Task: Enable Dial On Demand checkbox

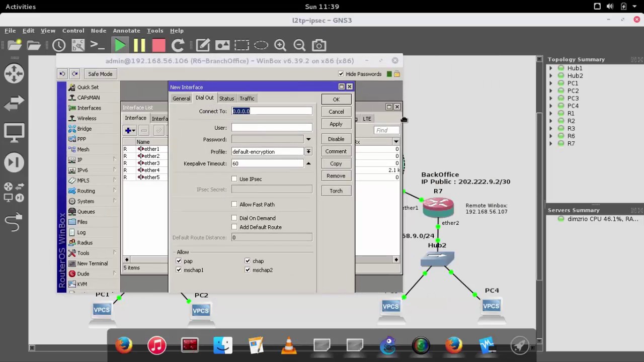Action: coord(234,218)
